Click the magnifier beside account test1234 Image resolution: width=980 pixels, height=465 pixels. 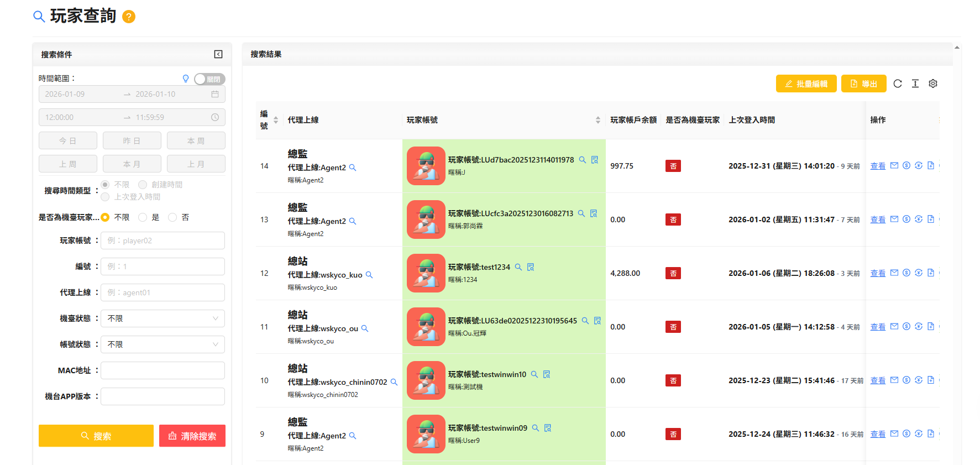click(518, 267)
